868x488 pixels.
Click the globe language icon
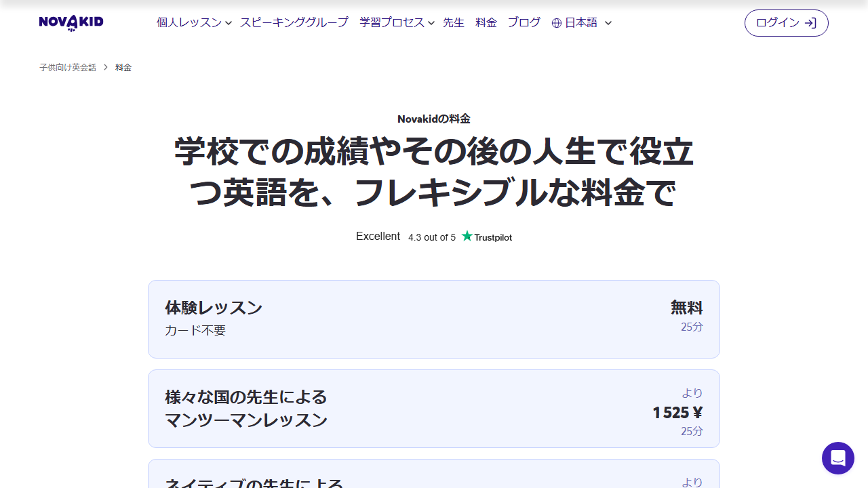tap(557, 23)
